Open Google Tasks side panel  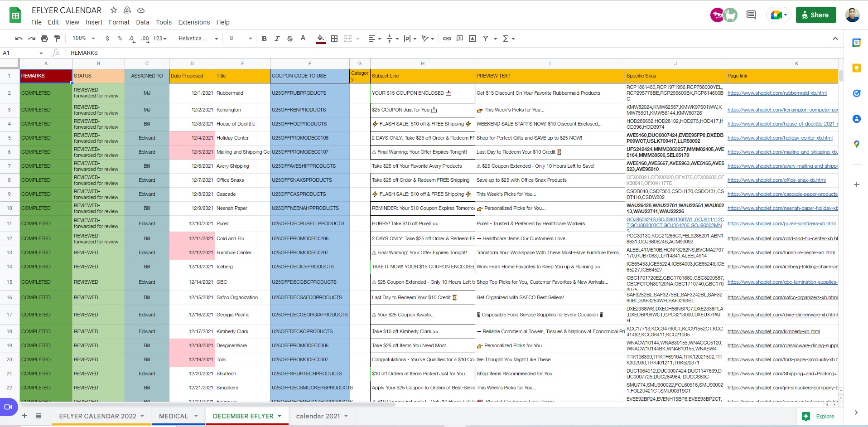[x=856, y=93]
